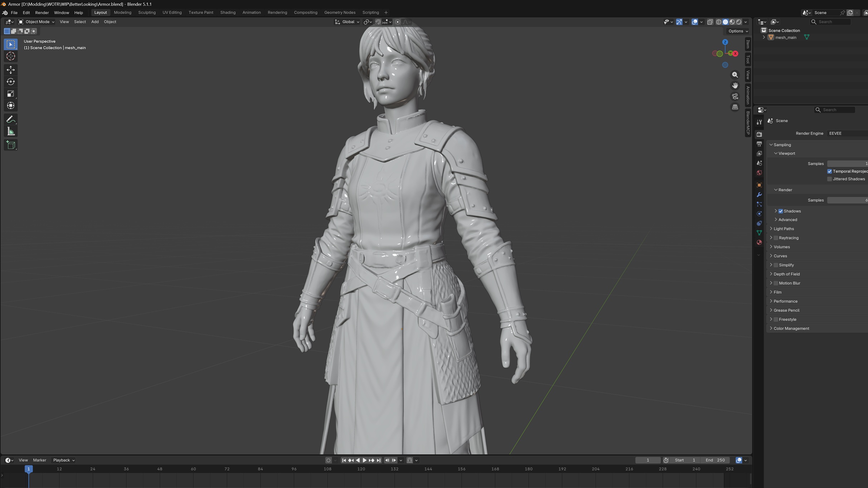Image resolution: width=868 pixels, height=488 pixels.
Task: Open the green mesh Data properties tab
Action: pos(759,233)
